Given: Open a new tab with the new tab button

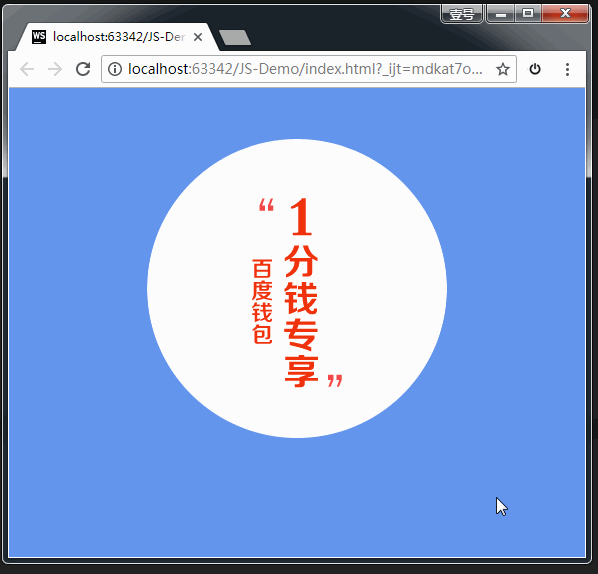Looking at the screenshot, I should 235,37.
